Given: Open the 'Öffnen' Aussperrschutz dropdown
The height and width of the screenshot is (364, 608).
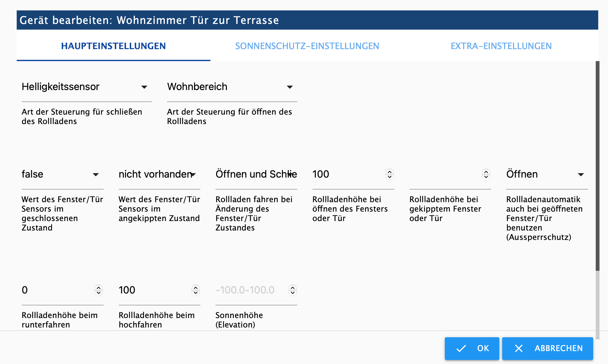Looking at the screenshot, I should [x=547, y=174].
